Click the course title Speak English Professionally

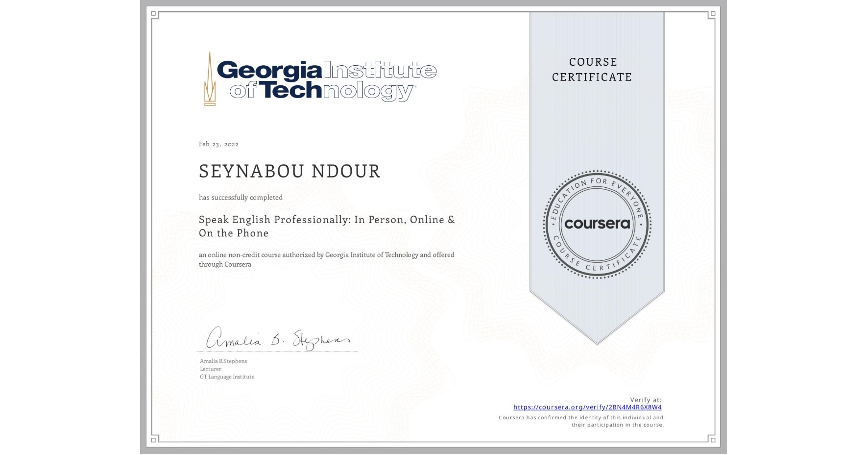(x=326, y=220)
